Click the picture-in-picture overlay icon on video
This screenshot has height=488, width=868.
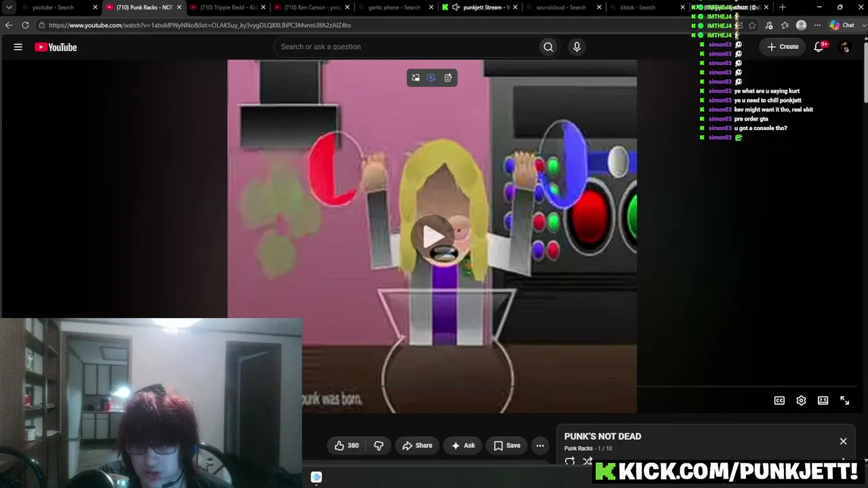(416, 78)
